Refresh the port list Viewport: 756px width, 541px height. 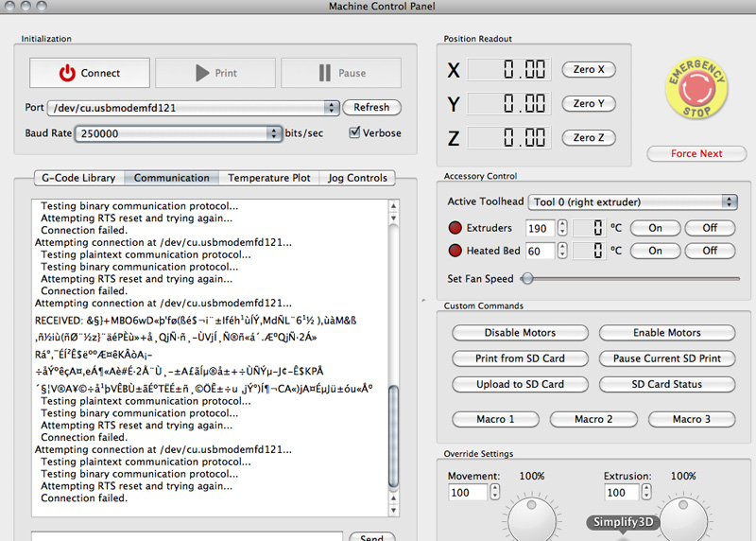pos(371,107)
